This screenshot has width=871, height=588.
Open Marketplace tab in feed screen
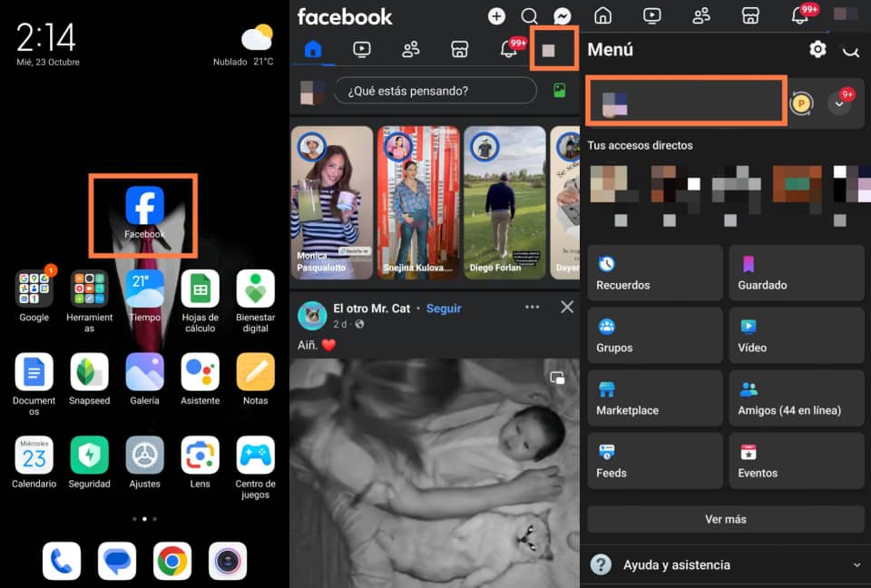(x=459, y=50)
